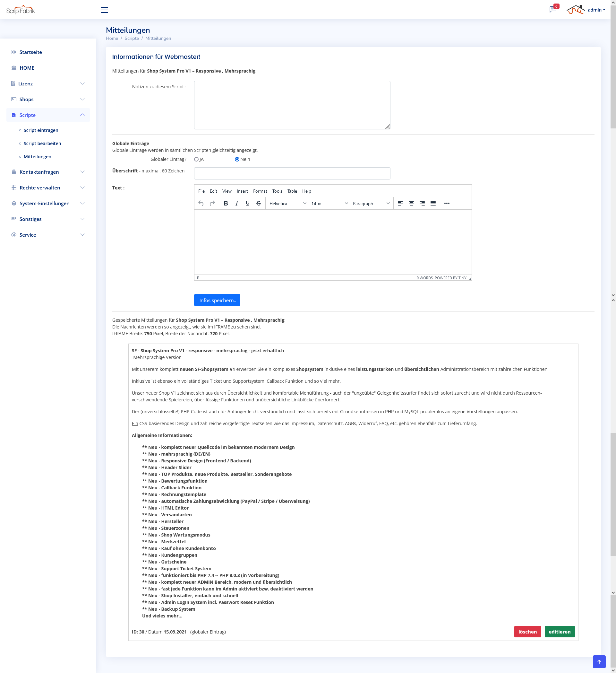Show more editor toolbar options
The height and width of the screenshot is (673, 616).
point(447,203)
